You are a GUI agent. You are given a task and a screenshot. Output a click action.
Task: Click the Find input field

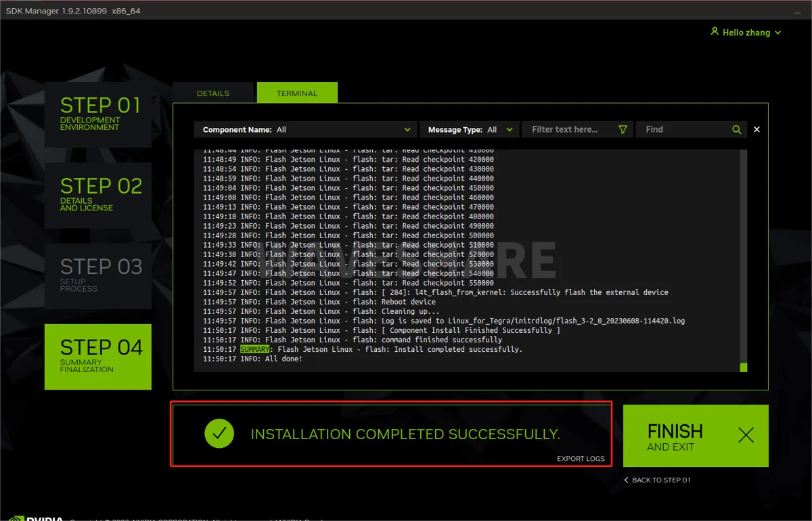tap(691, 129)
